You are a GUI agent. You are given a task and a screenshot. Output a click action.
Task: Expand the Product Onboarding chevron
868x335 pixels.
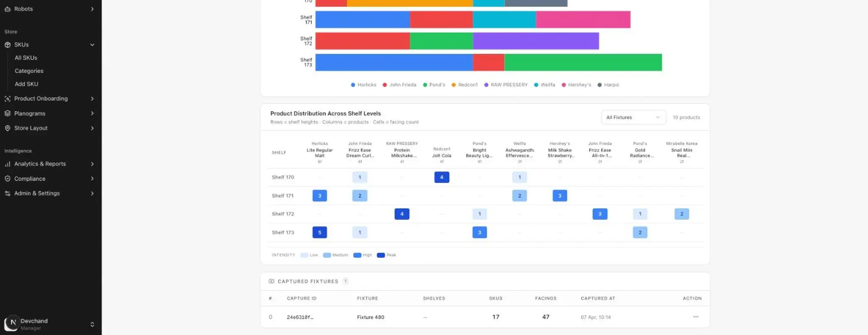92,99
